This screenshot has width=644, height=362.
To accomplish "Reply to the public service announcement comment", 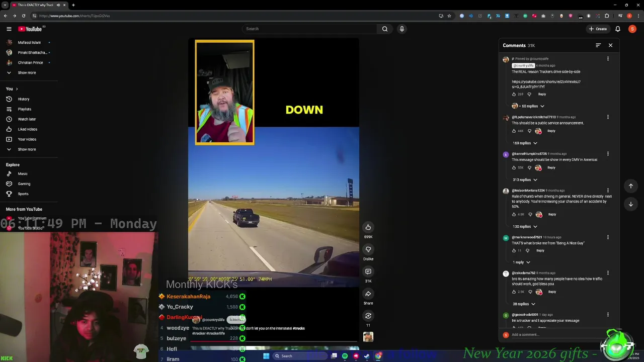I will (x=551, y=131).
